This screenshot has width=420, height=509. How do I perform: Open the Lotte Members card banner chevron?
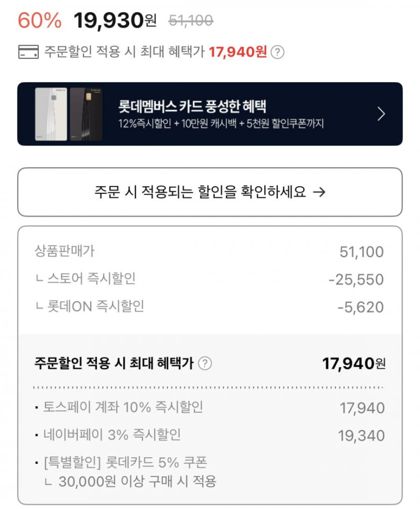tap(381, 114)
